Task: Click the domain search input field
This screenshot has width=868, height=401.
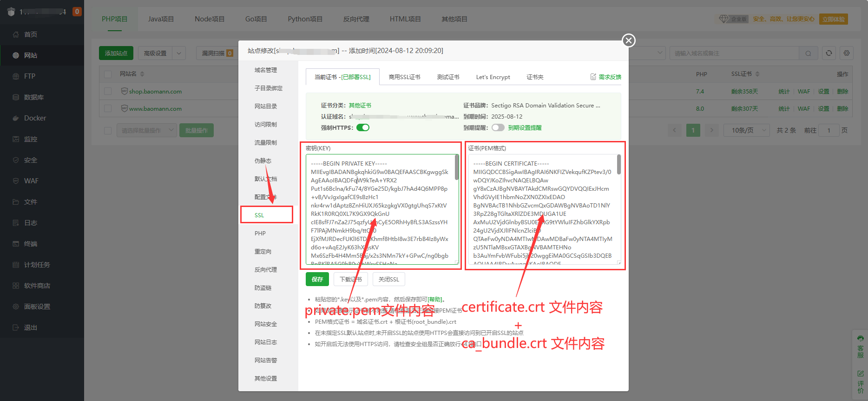Action: [734, 53]
